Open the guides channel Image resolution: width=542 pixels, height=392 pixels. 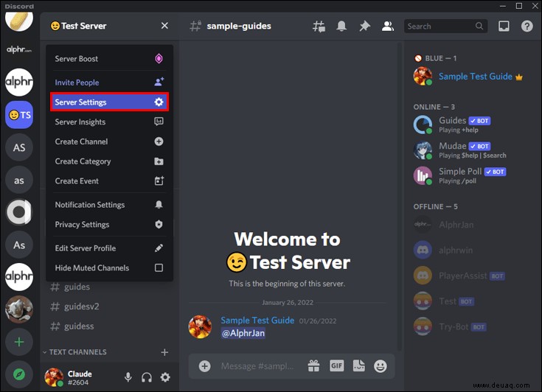[77, 287]
